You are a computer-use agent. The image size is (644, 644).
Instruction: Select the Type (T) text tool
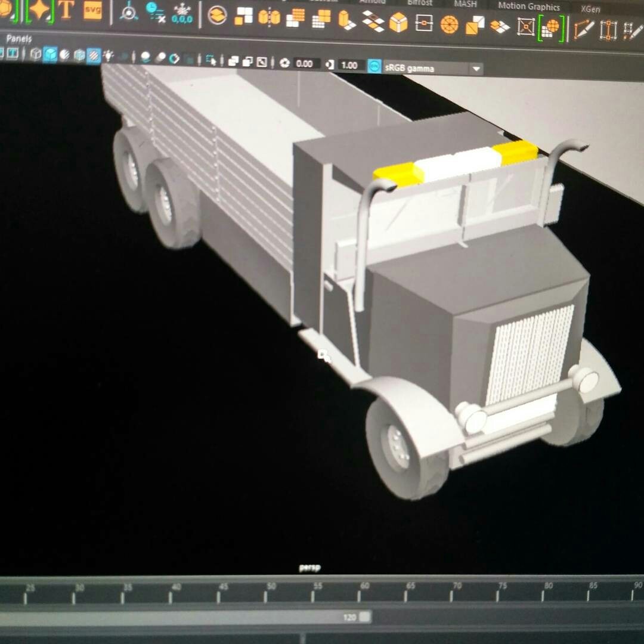click(66, 10)
